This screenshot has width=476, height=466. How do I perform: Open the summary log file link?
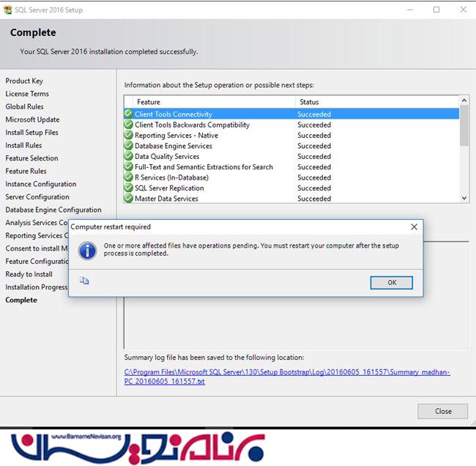point(287,377)
